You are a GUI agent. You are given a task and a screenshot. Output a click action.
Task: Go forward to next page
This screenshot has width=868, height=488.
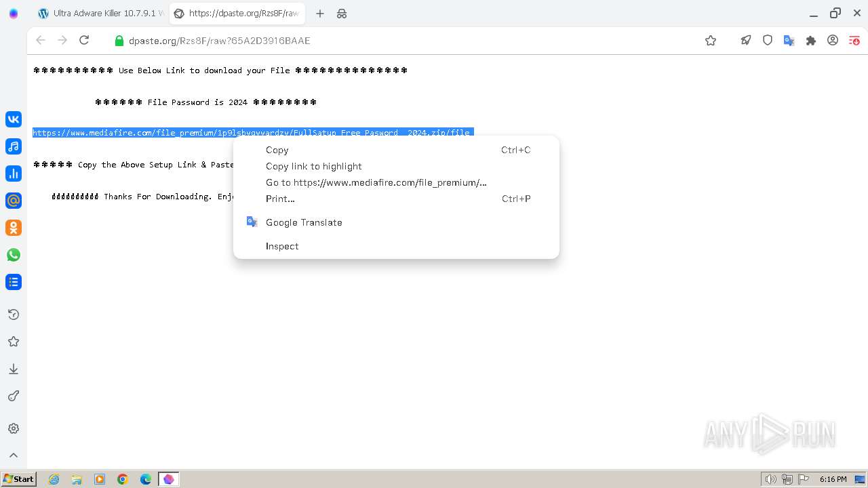pos(62,41)
